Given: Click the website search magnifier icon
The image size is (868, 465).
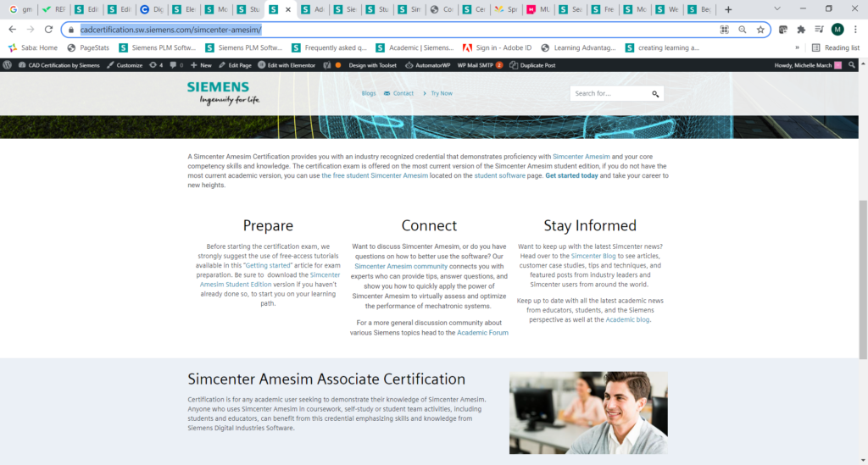Looking at the screenshot, I should click(655, 94).
